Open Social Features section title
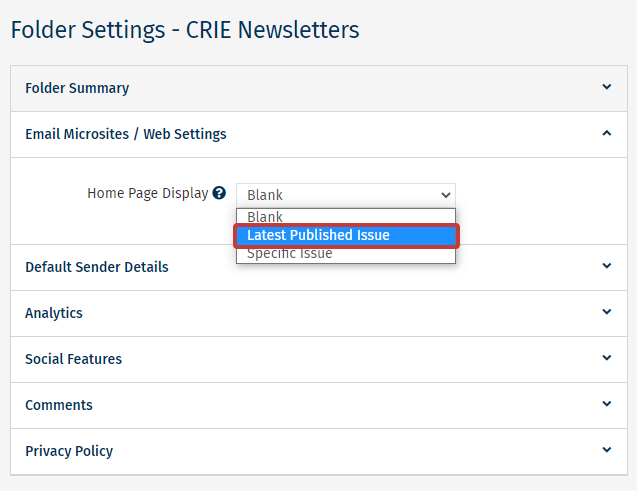Image resolution: width=637 pixels, height=491 pixels. [74, 359]
